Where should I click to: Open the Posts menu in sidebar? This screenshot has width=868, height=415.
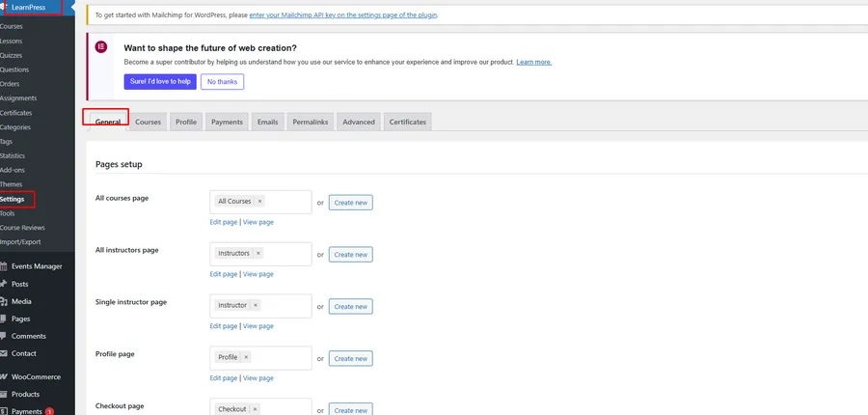pos(20,284)
